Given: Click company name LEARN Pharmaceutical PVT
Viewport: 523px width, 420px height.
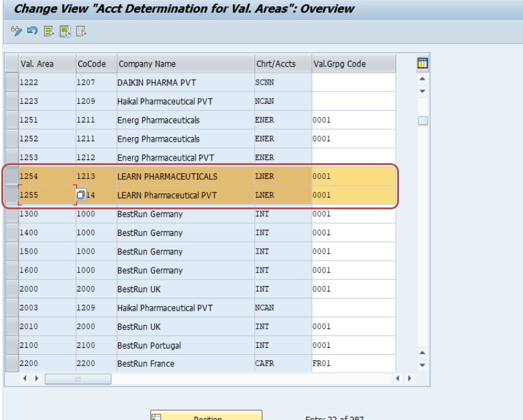Looking at the screenshot, I should (167, 195).
